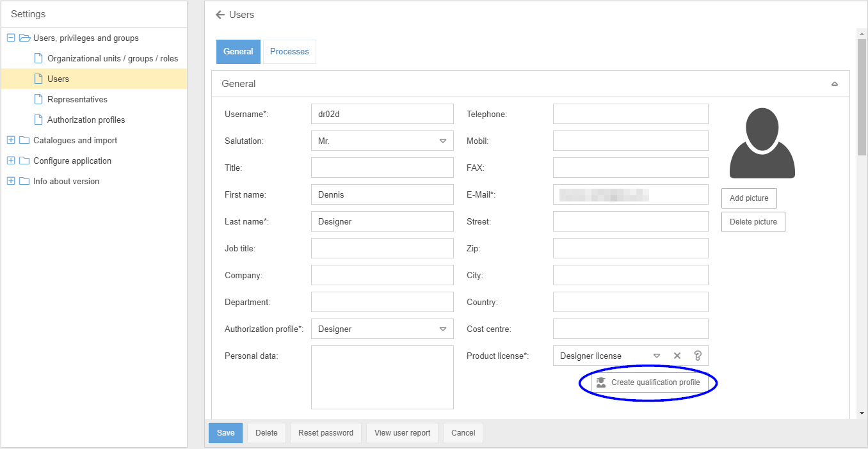The width and height of the screenshot is (868, 449).
Task: Click the scroll down arrow of the scrollbar
Action: coord(862,414)
